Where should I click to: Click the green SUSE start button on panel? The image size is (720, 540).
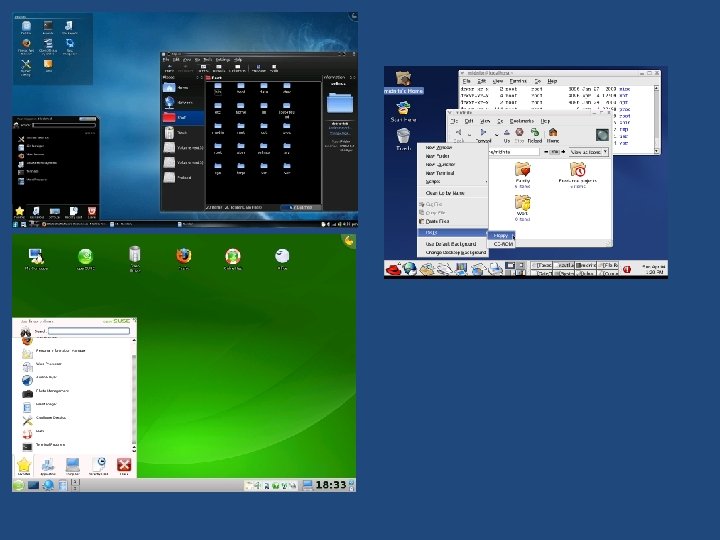pyautogui.click(x=18, y=485)
